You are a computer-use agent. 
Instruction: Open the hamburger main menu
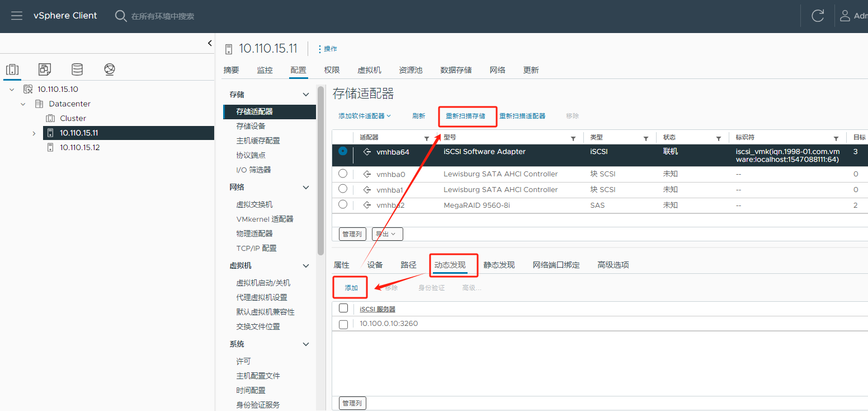coord(17,16)
